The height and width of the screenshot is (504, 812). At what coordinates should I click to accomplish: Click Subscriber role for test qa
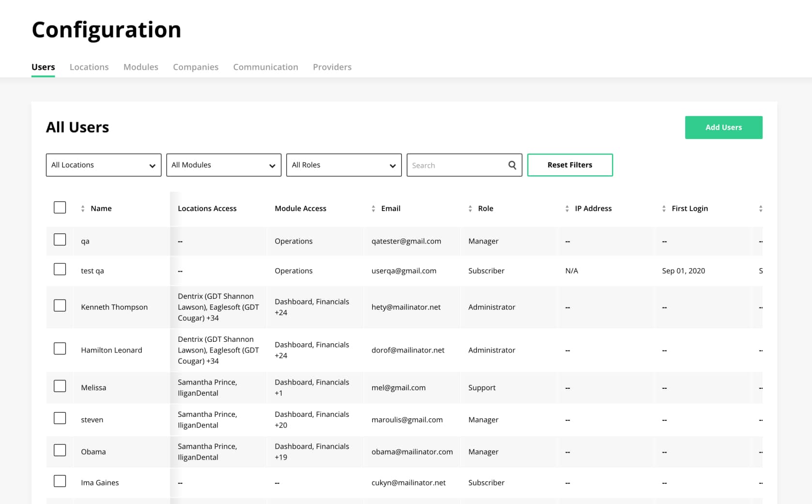point(486,271)
